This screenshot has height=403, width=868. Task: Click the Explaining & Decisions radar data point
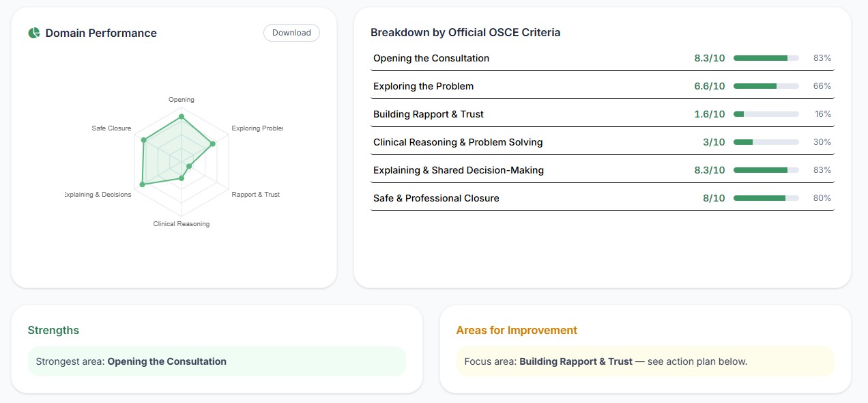tap(142, 184)
